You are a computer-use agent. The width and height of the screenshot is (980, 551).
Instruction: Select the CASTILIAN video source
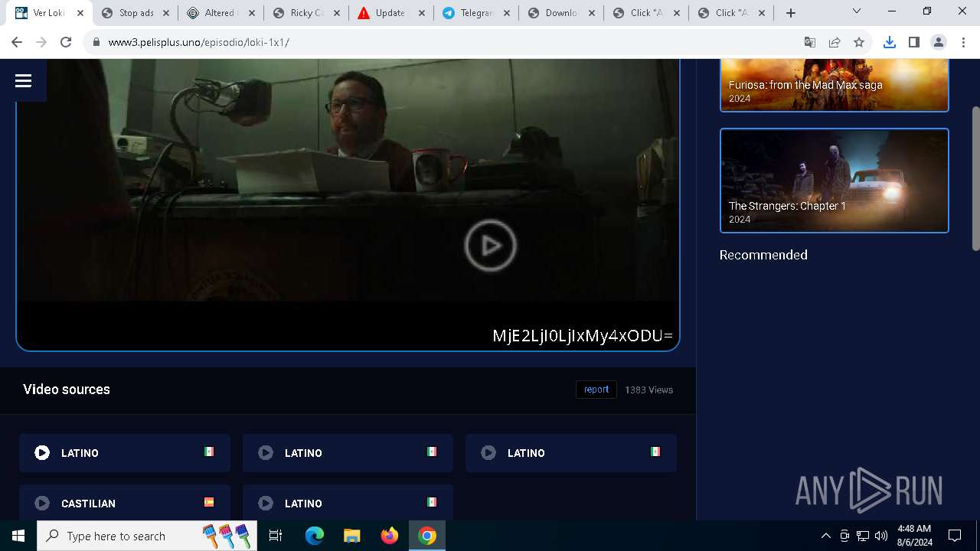pos(125,503)
